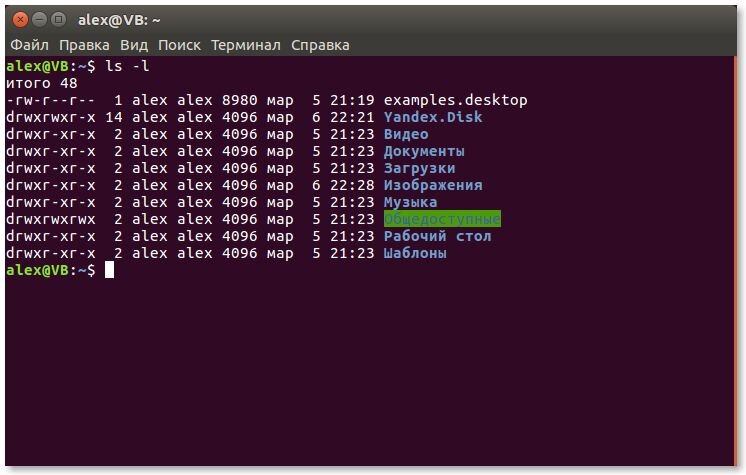746x475 pixels.
Task: Click the Музыка directory name
Action: [411, 202]
